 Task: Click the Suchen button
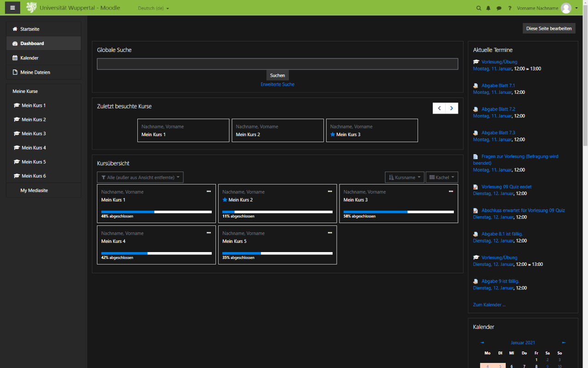[277, 75]
